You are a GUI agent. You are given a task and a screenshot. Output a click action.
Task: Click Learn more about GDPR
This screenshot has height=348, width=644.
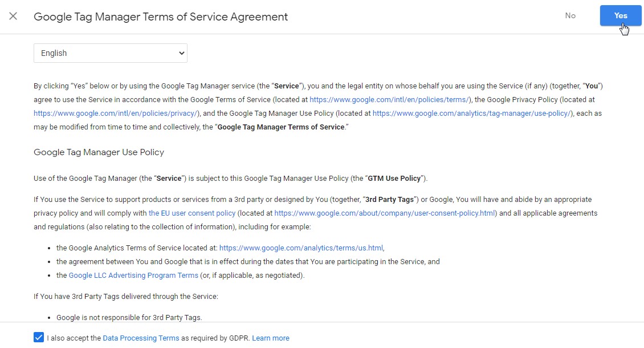click(x=271, y=338)
